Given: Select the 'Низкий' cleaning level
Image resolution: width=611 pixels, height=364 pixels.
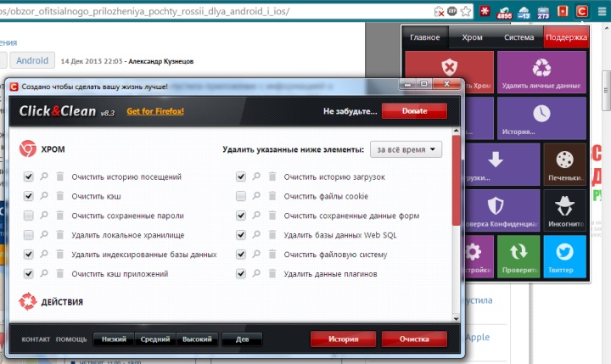Looking at the screenshot, I should 114,339.
